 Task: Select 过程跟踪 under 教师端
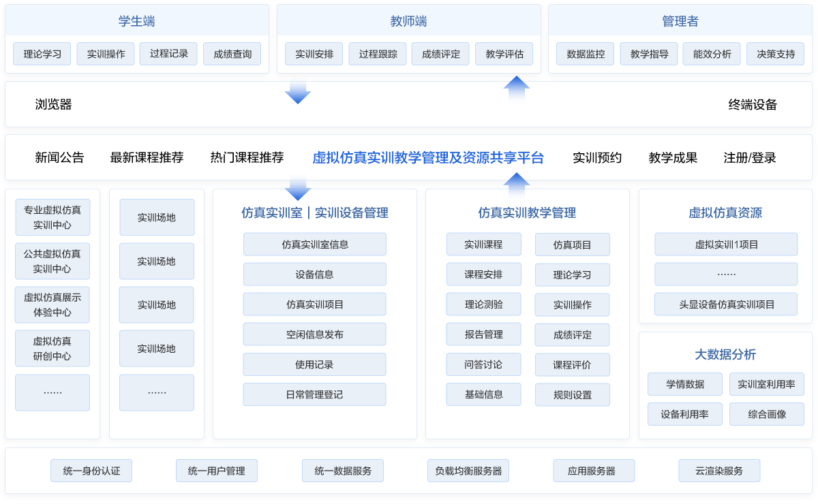(x=378, y=54)
